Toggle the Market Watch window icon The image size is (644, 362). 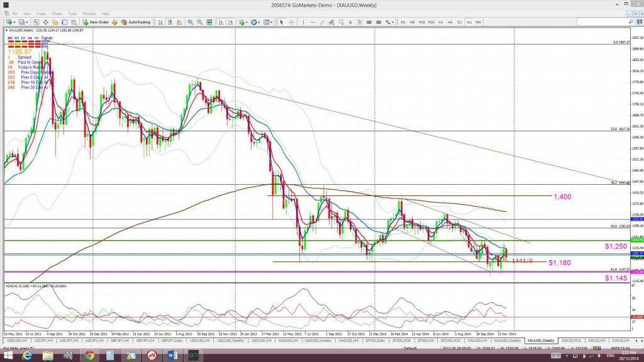[36, 22]
